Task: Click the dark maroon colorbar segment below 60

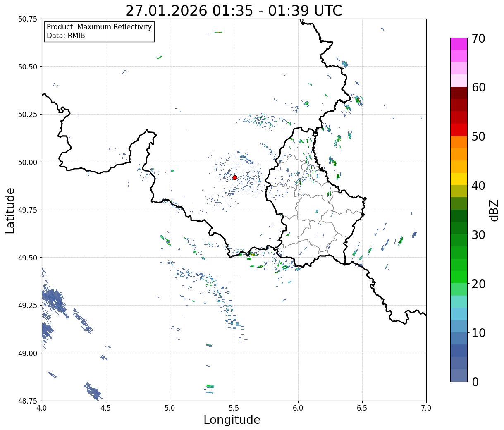Action: point(459,93)
